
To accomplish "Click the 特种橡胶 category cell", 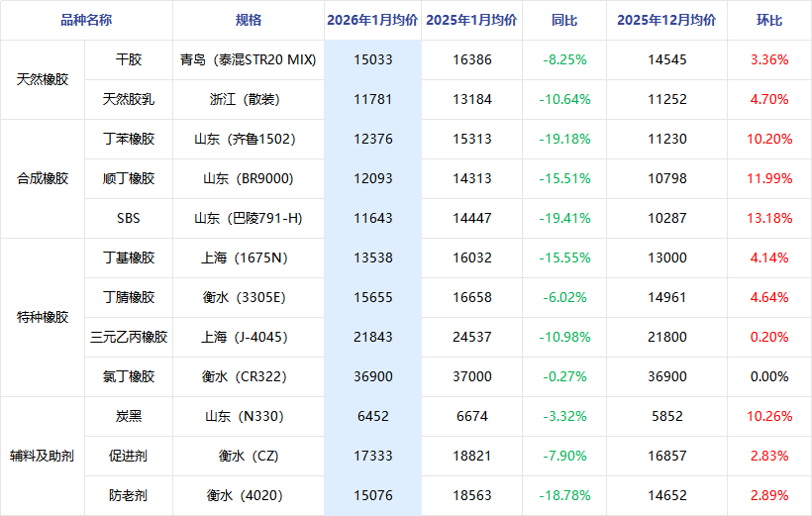I will click(44, 317).
